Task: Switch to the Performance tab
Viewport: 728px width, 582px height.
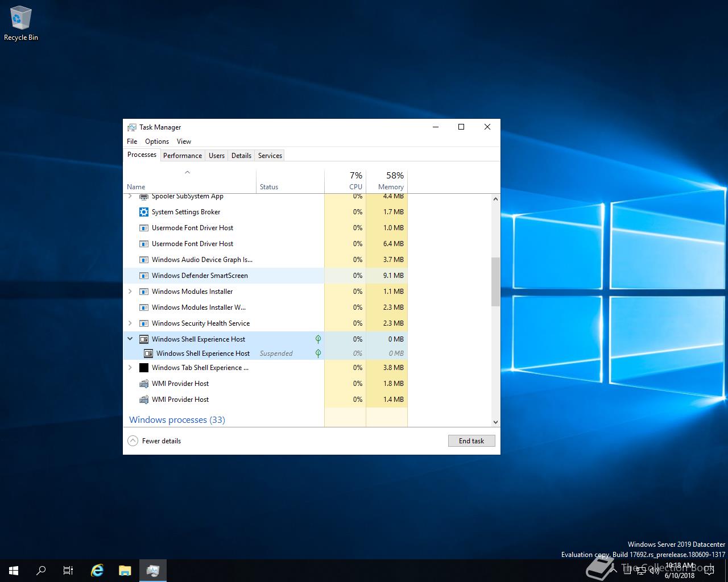Action: tap(183, 155)
